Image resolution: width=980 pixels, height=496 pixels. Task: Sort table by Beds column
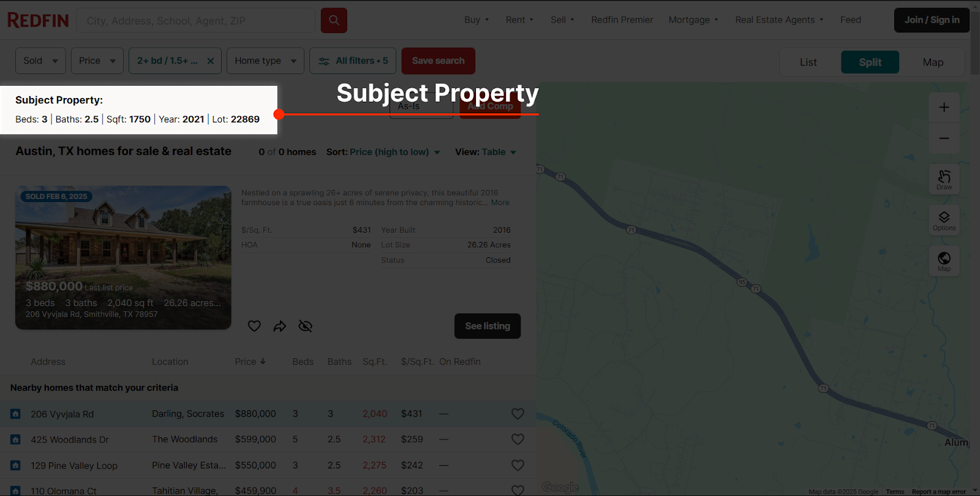[x=303, y=362]
